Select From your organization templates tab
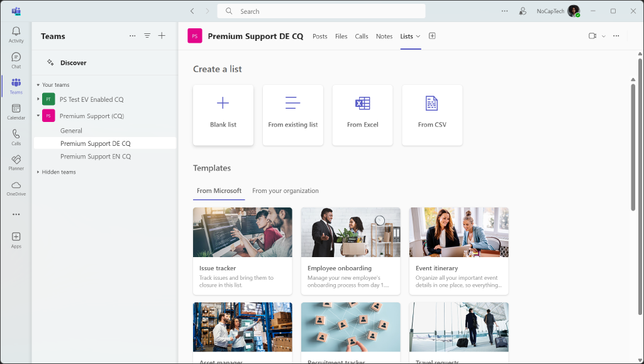Image resolution: width=644 pixels, height=364 pixels. (x=285, y=191)
